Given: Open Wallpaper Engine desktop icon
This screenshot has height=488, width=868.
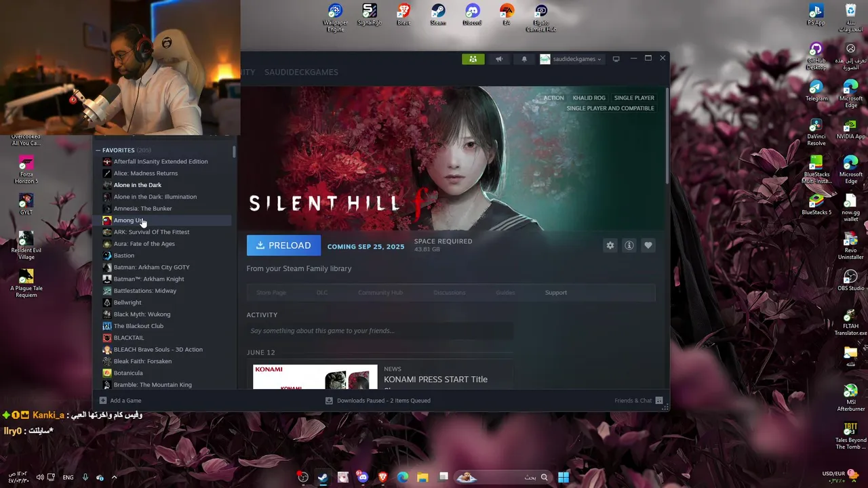Looking at the screenshot, I should click(x=335, y=18).
